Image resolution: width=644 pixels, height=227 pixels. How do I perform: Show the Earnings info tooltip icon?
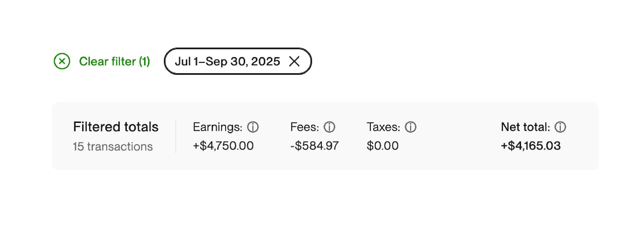click(x=253, y=127)
